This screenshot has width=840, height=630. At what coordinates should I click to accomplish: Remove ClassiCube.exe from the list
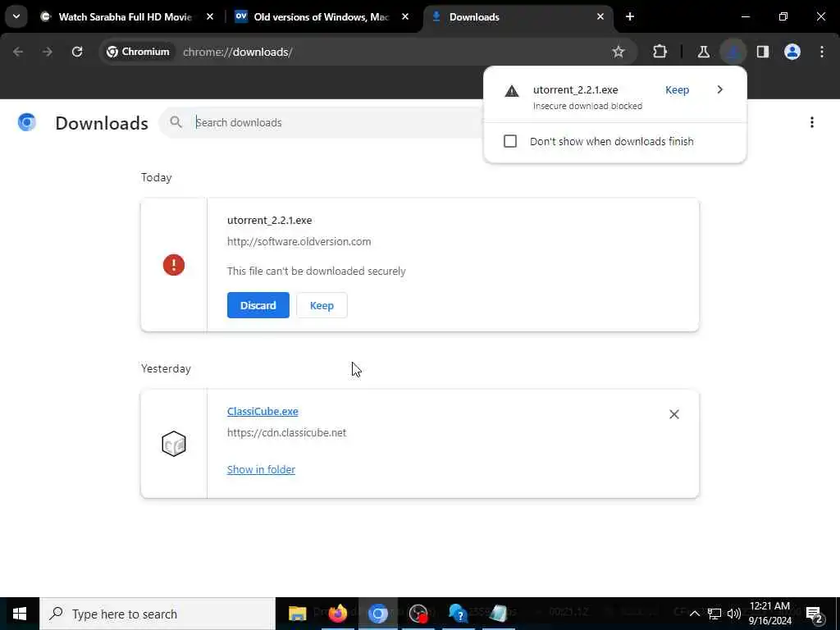point(674,414)
